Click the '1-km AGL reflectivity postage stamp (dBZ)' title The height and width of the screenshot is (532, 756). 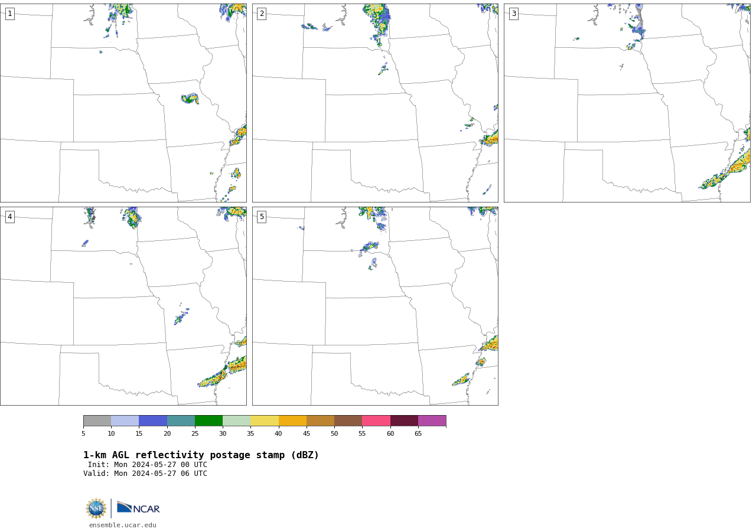click(x=201, y=455)
